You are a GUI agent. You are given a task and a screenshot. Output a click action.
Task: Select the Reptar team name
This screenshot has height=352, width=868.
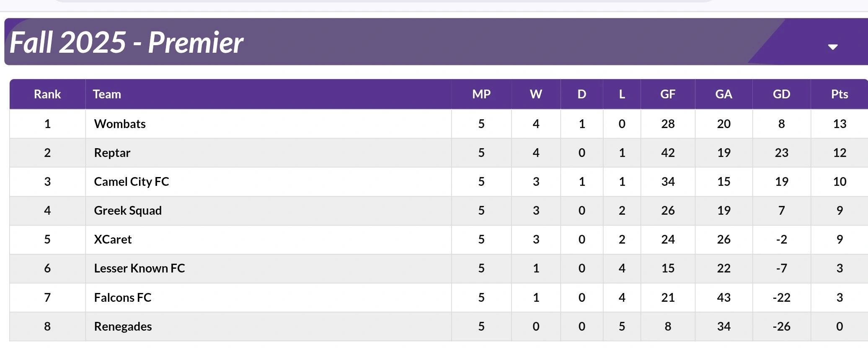tap(112, 153)
